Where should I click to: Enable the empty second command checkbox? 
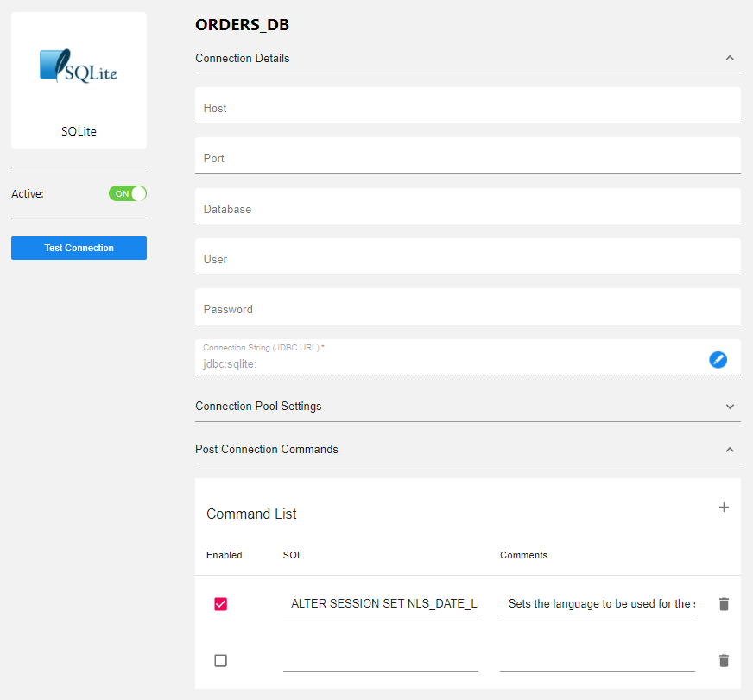point(220,660)
